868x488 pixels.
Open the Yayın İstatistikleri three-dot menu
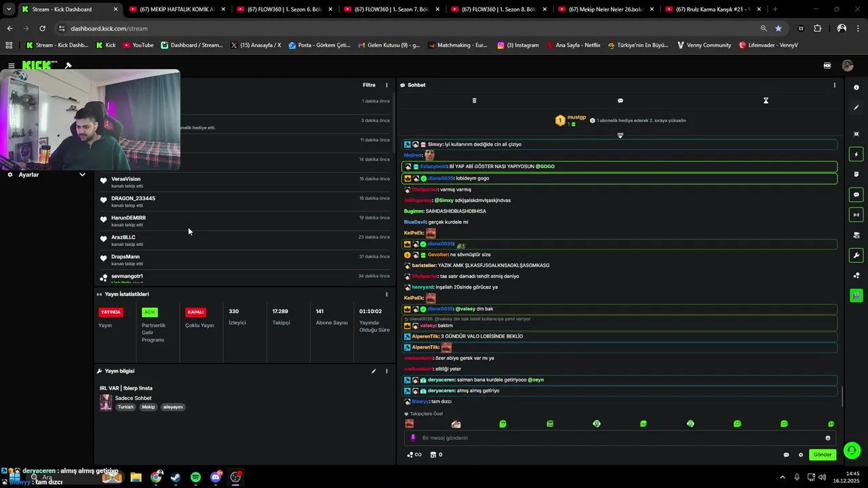[387, 294]
